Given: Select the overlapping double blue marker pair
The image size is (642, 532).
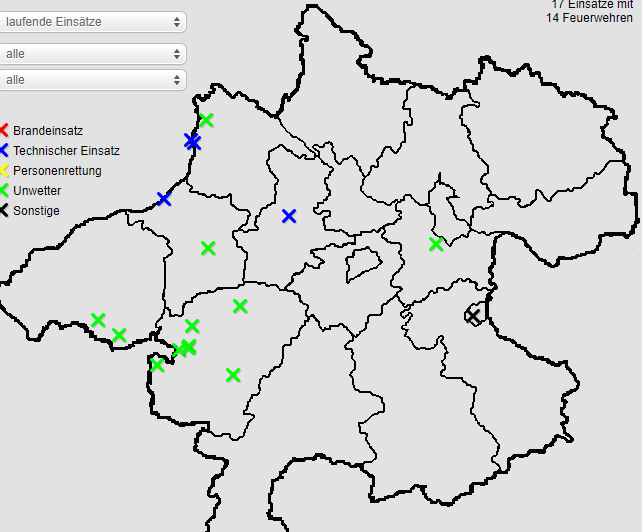Looking at the screenshot, I should coord(192,142).
